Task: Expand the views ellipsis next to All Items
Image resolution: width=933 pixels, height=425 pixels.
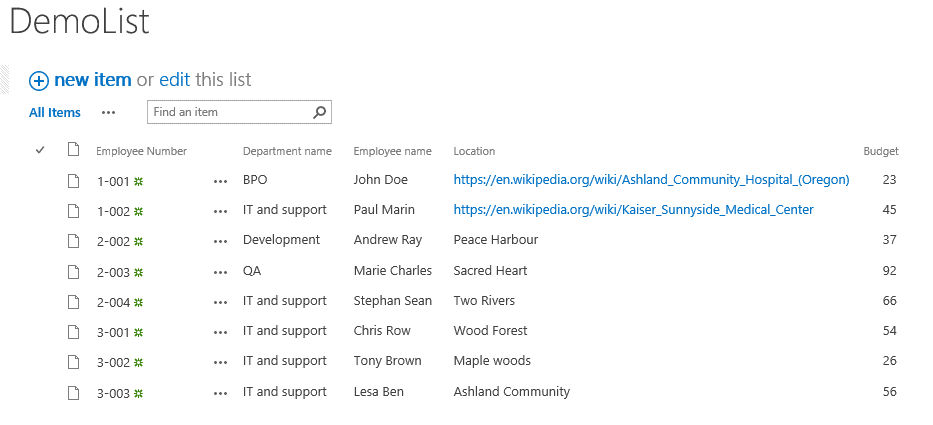Action: pyautogui.click(x=108, y=113)
